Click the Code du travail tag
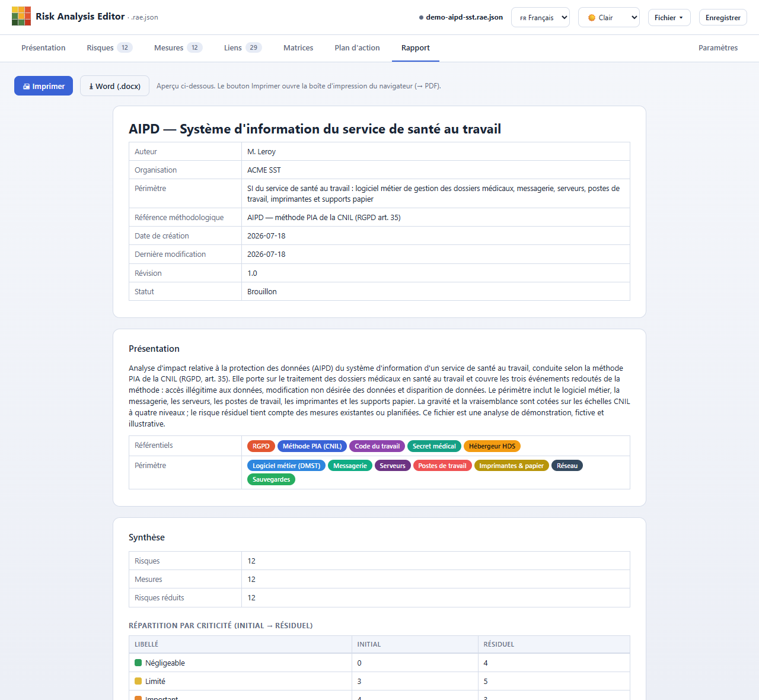 click(377, 446)
